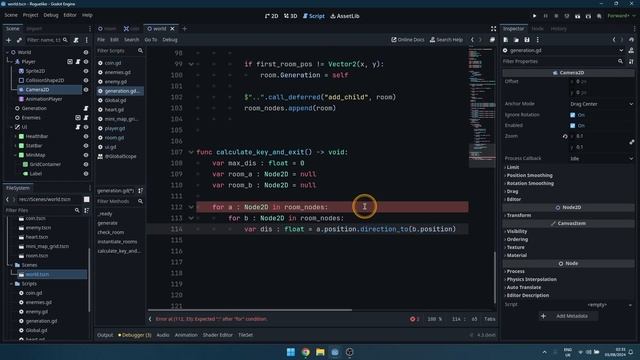Navigate back in script editor history
Viewport: 640px width, 360px height.
[472, 40]
